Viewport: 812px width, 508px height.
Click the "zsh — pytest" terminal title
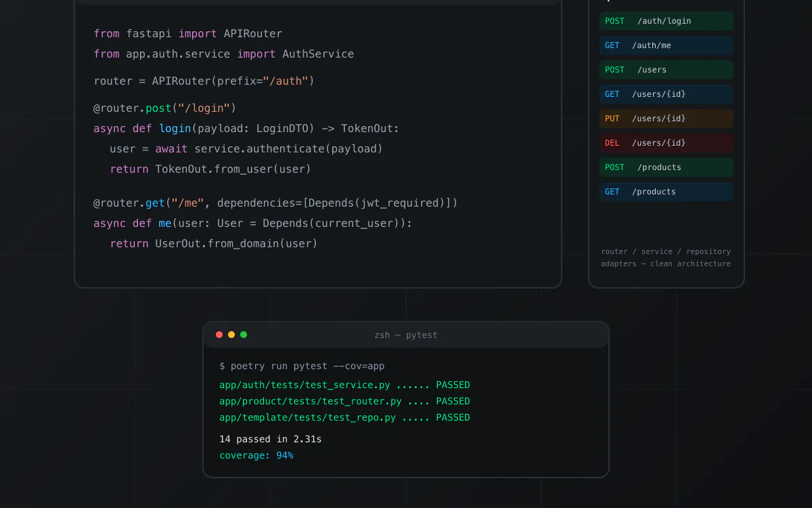pyautogui.click(x=406, y=335)
